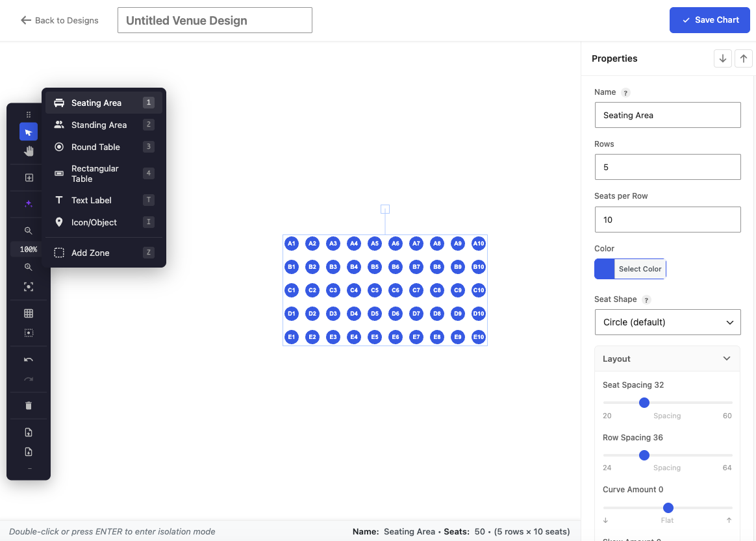Click the Properties panel heading
Viewport: 756px width, 541px height.
614,58
